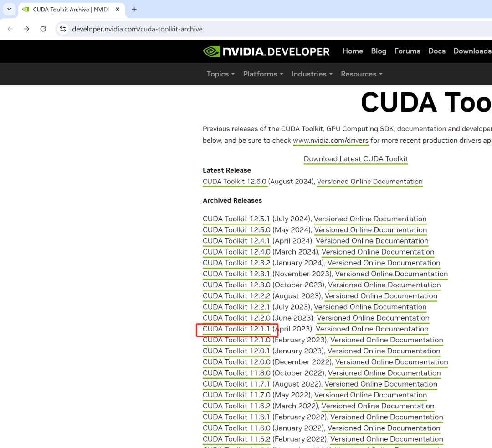Open documentation link for 11.6.1 (February 2022)
Image resolution: width=492 pixels, height=448 pixels.
point(387,417)
